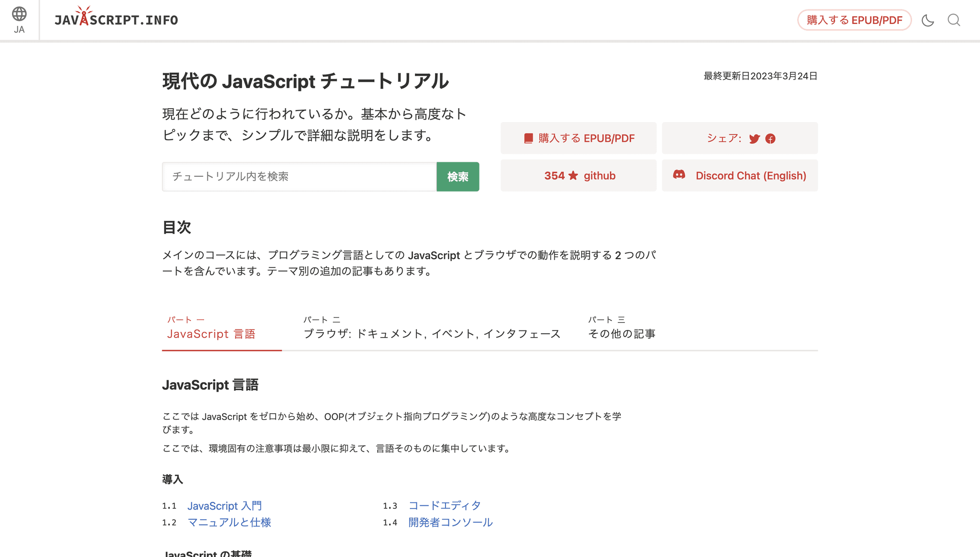The image size is (980, 557).
Task: Open the Discord Chat (English) link
Action: point(740,176)
